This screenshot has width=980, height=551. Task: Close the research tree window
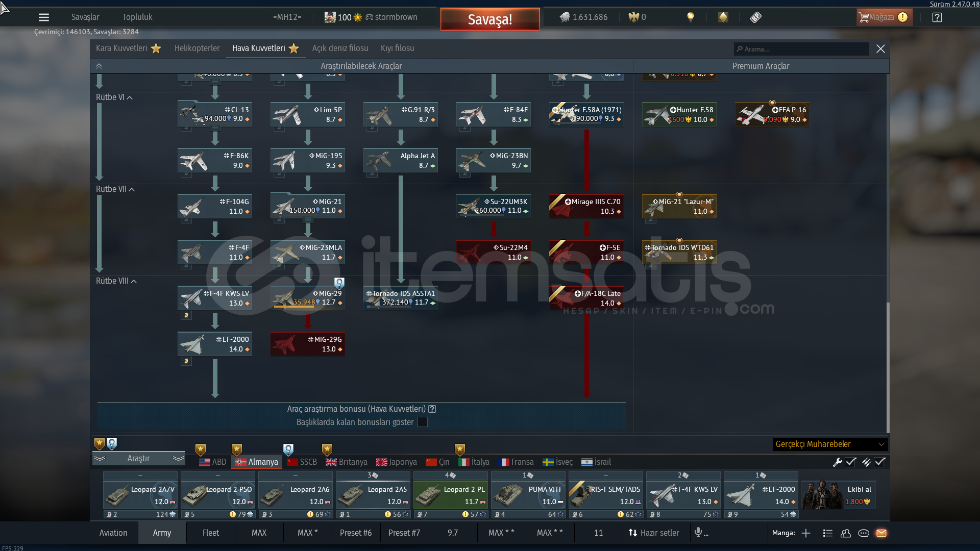click(x=880, y=49)
